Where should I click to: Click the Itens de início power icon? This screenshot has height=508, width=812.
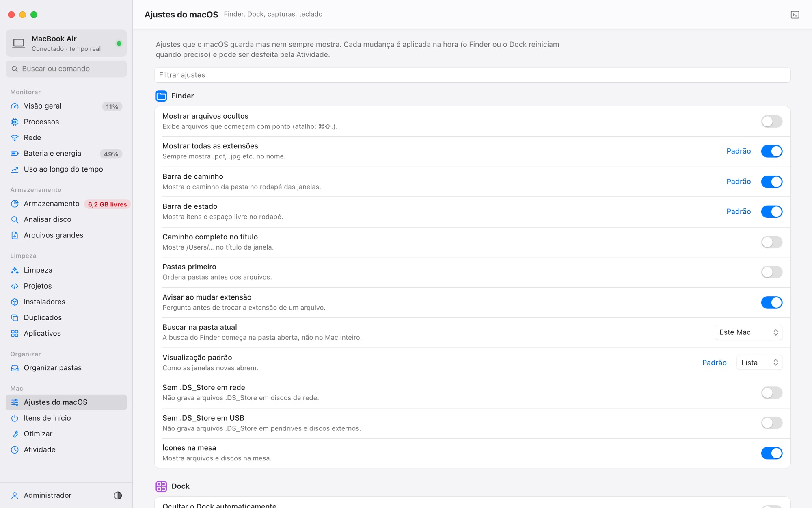[15, 418]
